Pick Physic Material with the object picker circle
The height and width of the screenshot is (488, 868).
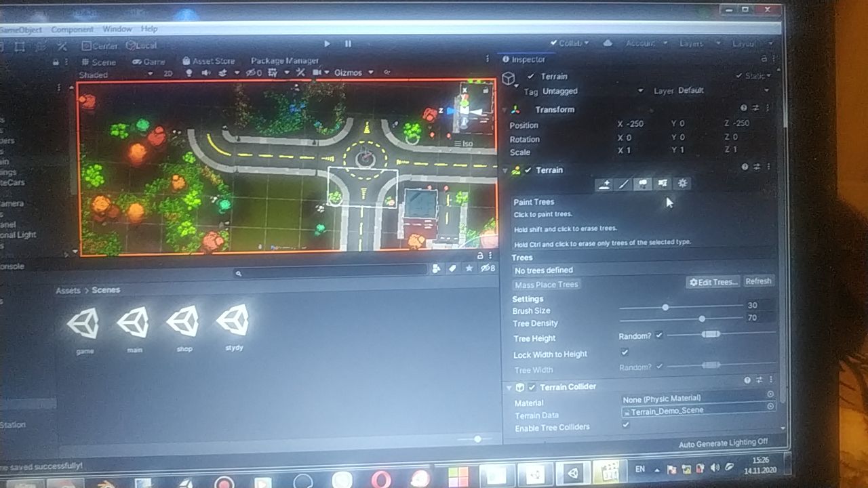(770, 394)
